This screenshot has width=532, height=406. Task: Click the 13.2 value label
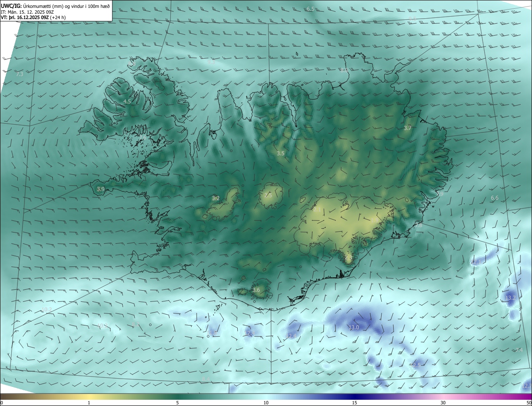[x=510, y=298]
